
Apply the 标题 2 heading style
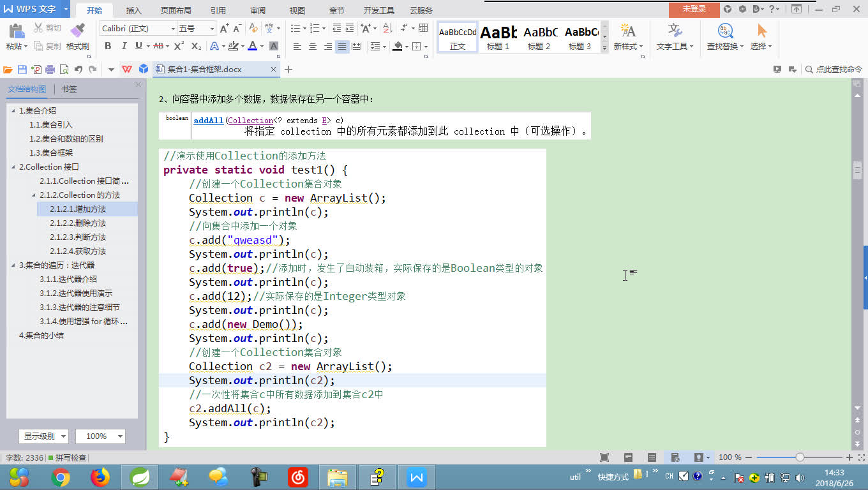539,38
